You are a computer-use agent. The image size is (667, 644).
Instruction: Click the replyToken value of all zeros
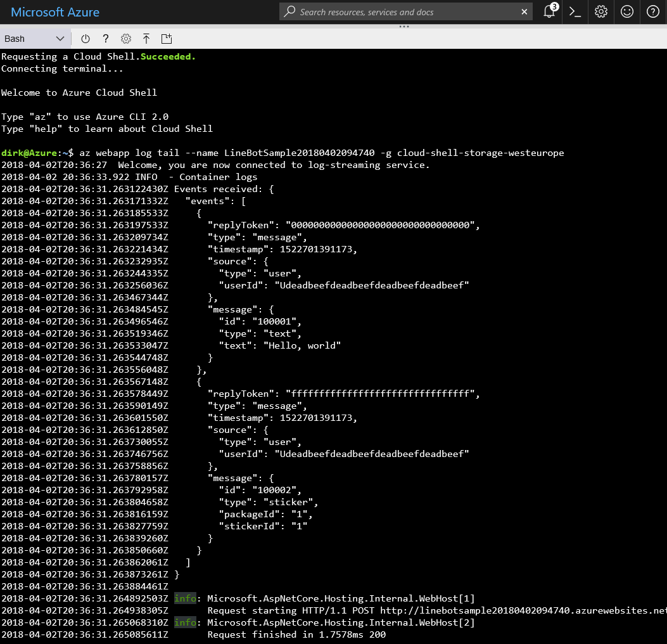380,225
